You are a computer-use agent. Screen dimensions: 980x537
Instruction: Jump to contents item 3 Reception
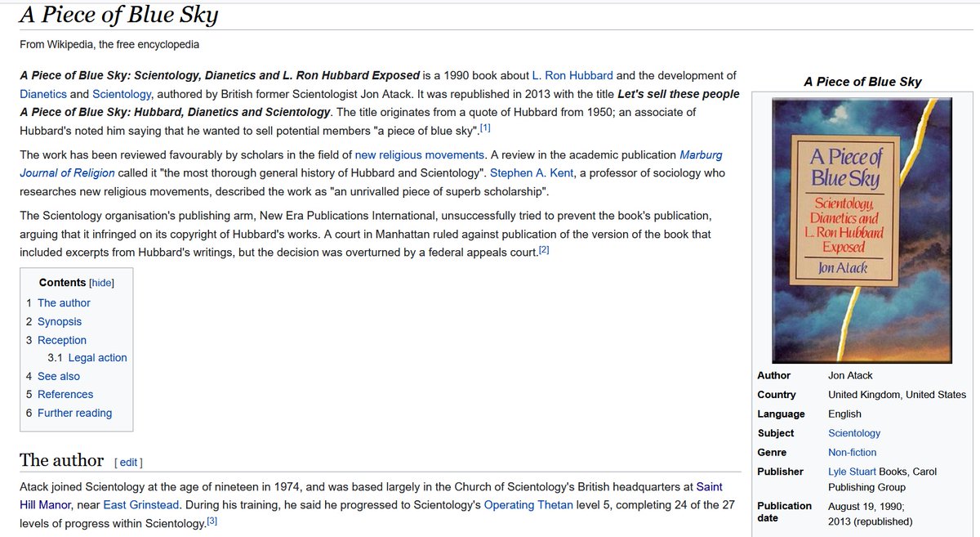[x=56, y=340]
